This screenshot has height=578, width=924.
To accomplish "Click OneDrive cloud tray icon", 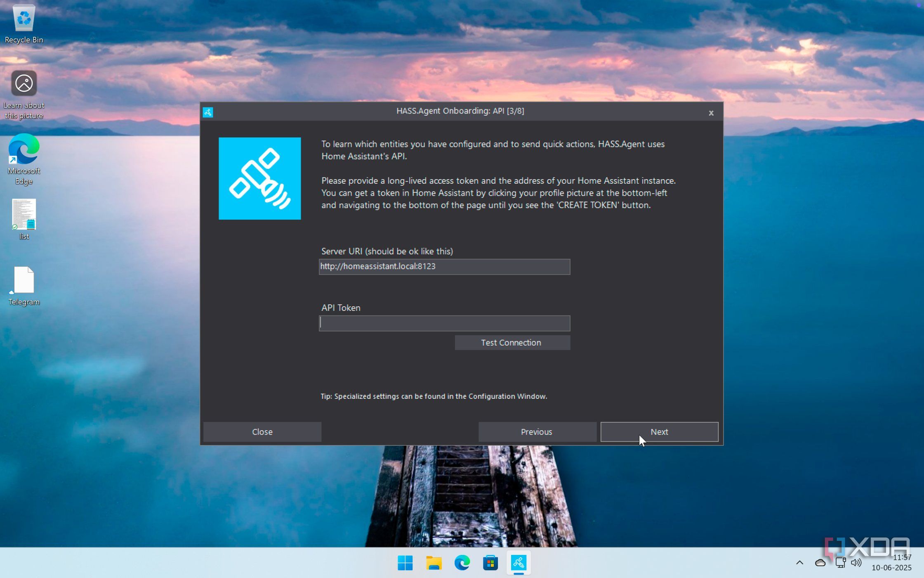I will coord(820,562).
